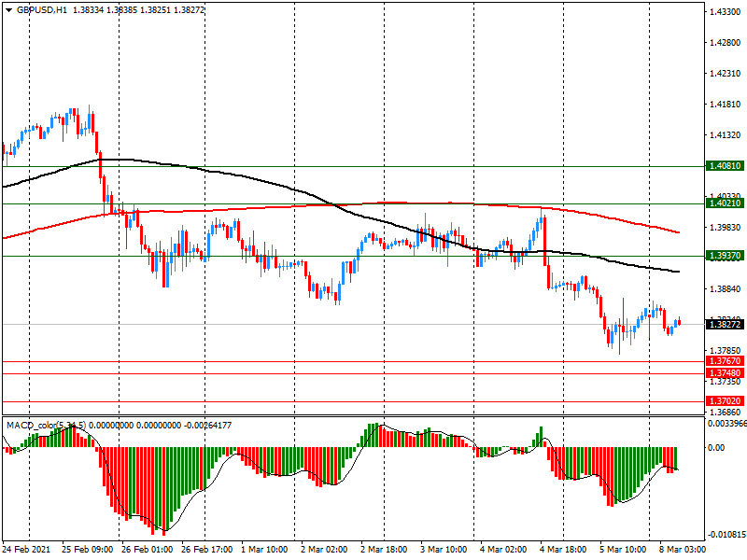
Task: Click the 8 Mar 03:00 time label
Action: click(x=682, y=550)
